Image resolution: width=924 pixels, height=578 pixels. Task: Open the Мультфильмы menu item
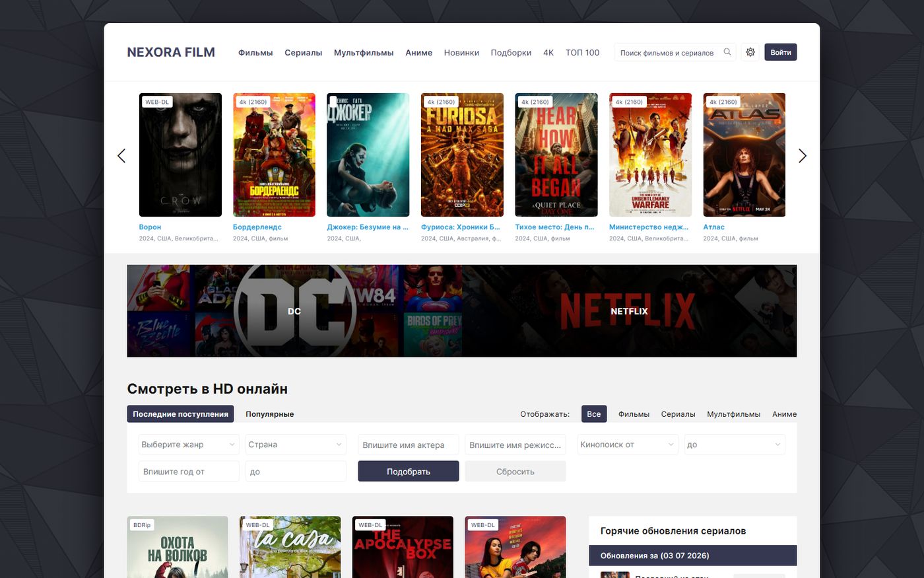coord(364,53)
